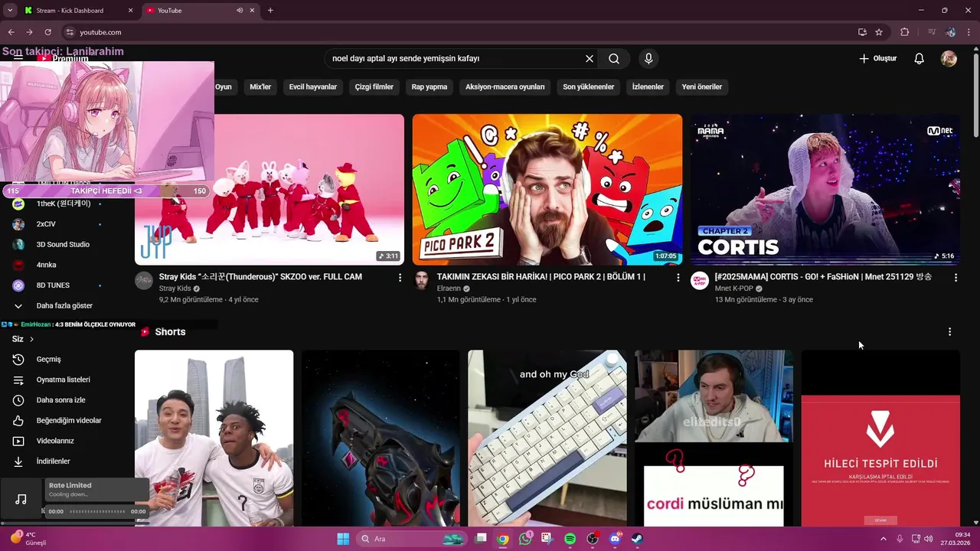
Task: Reload the page in Chrome
Action: point(48,32)
